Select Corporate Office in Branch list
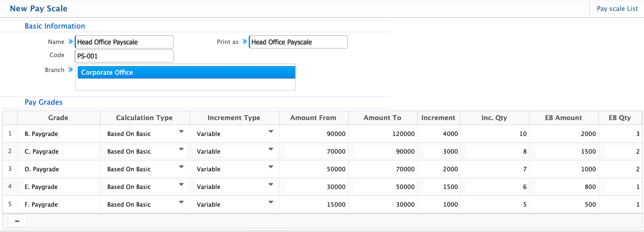The width and height of the screenshot is (644, 232). coord(186,72)
